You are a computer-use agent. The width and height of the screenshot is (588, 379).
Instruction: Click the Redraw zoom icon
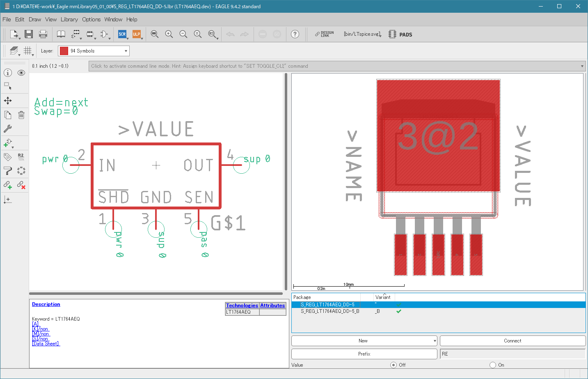tap(197, 34)
